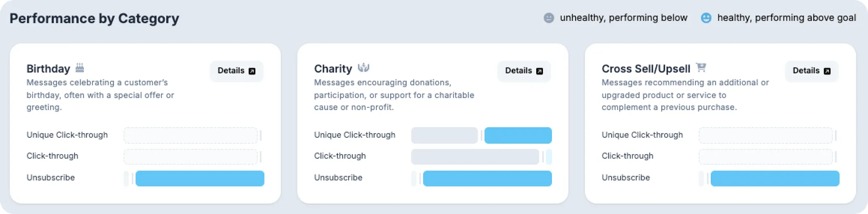Open Birthday category Details

click(x=236, y=71)
